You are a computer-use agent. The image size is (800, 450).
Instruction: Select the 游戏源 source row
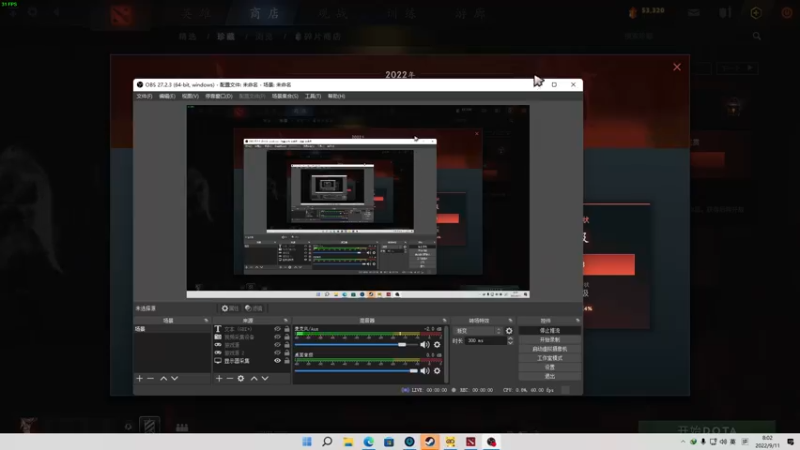click(x=252, y=345)
